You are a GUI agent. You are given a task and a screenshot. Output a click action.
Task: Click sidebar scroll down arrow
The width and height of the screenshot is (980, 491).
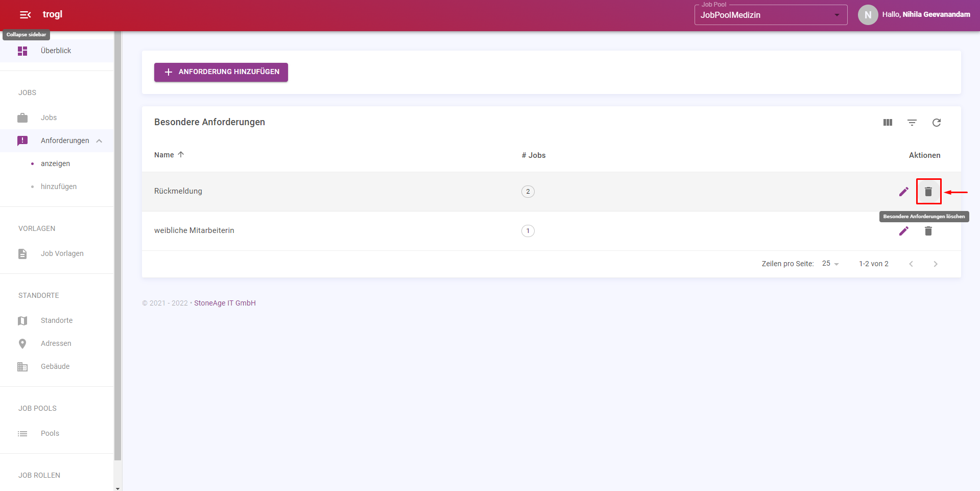click(118, 488)
